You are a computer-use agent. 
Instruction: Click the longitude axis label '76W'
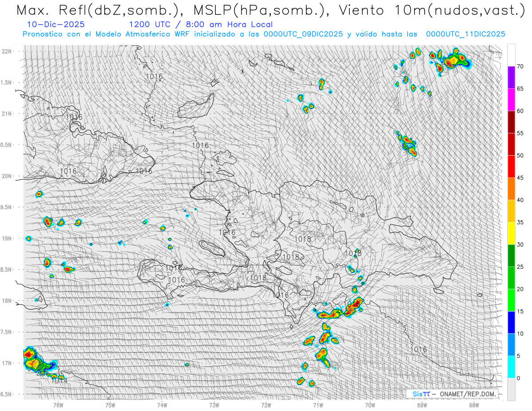pyautogui.click(x=58, y=405)
